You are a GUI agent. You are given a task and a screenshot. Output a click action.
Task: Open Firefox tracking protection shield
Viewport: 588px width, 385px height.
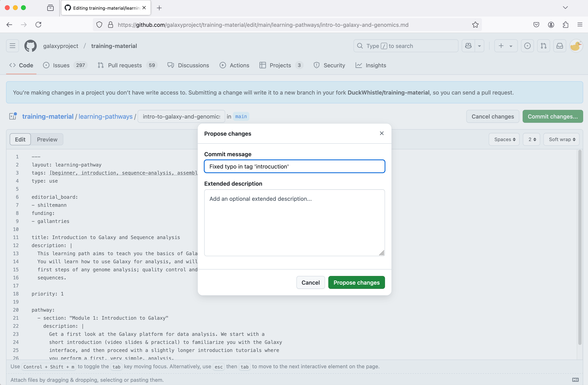coord(99,25)
